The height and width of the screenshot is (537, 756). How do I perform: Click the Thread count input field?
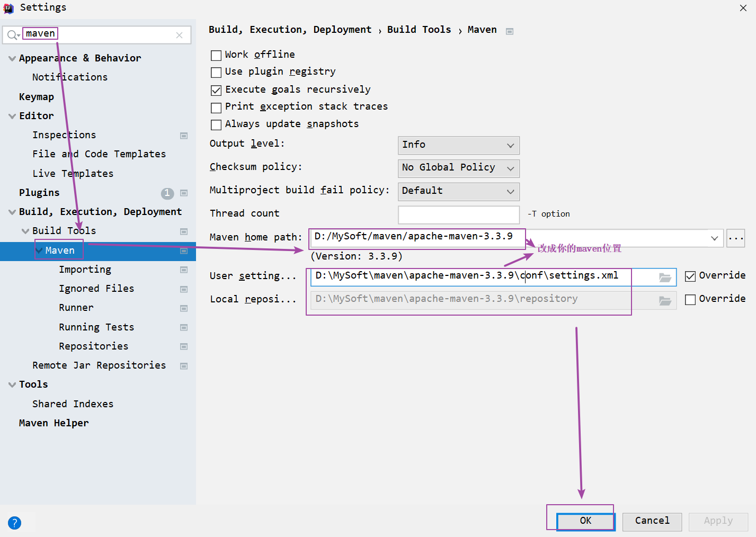point(459,214)
